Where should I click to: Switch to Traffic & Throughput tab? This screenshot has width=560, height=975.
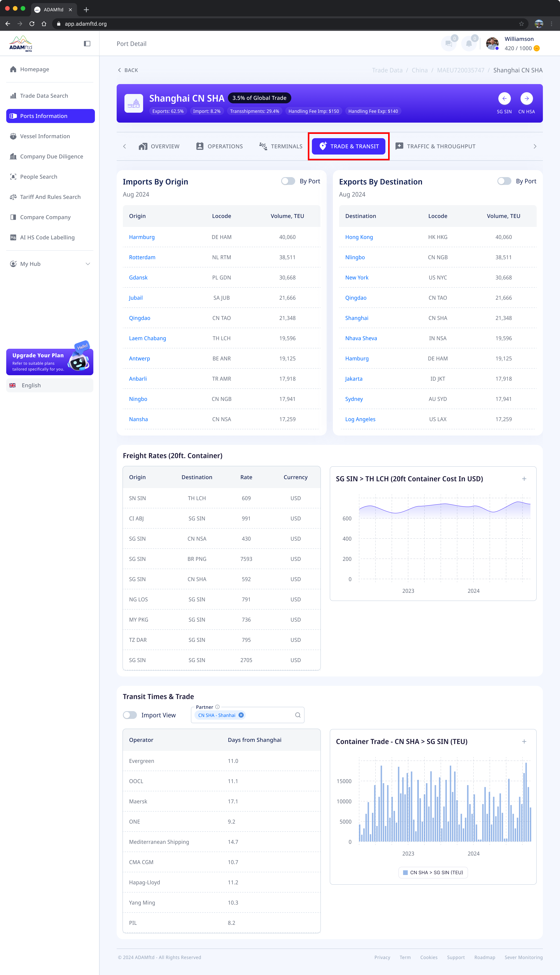[435, 146]
